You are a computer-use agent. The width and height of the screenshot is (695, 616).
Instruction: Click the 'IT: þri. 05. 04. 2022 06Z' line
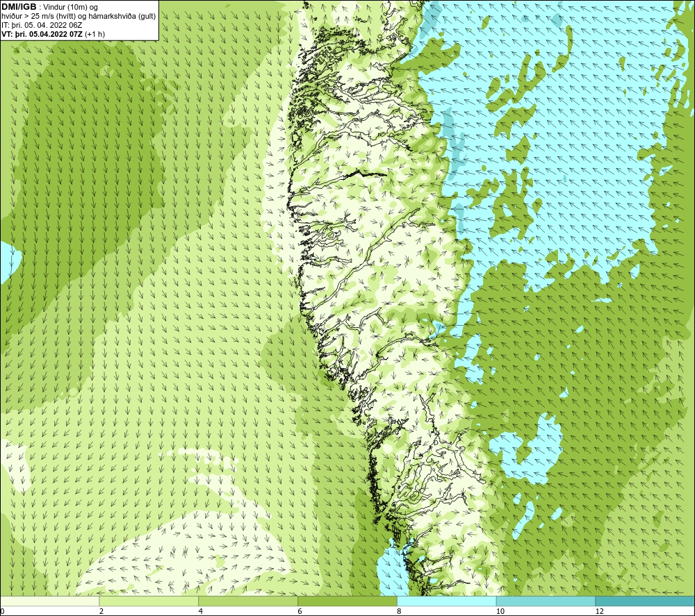click(x=42, y=25)
